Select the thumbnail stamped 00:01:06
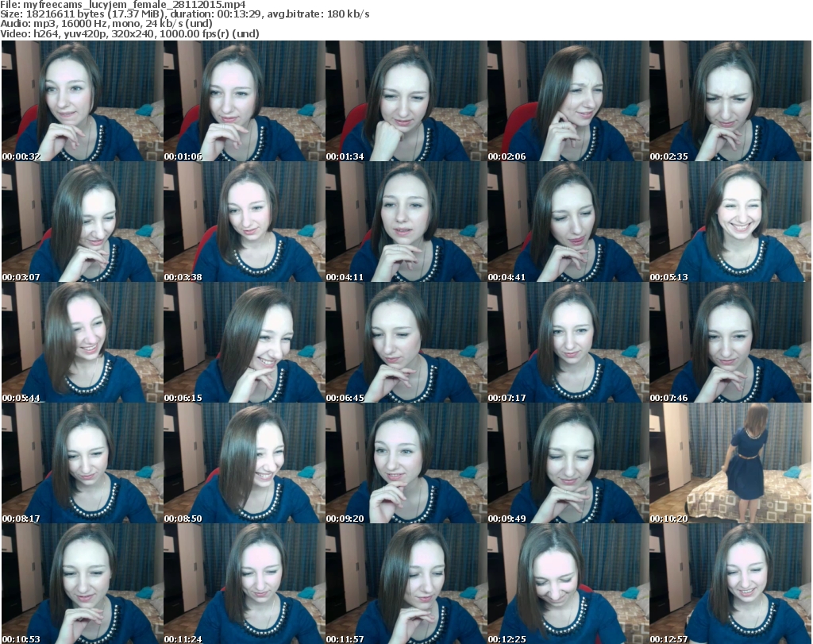813x644 pixels. pos(245,101)
